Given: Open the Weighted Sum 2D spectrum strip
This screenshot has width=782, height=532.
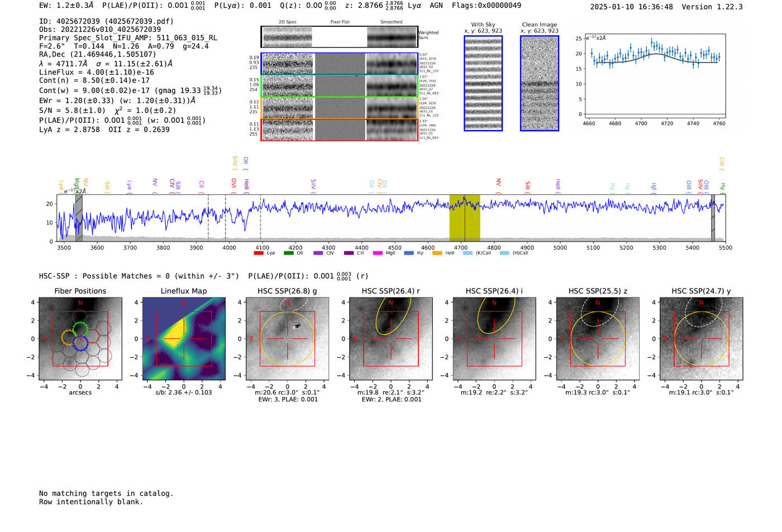Looking at the screenshot, I should pyautogui.click(x=339, y=37).
